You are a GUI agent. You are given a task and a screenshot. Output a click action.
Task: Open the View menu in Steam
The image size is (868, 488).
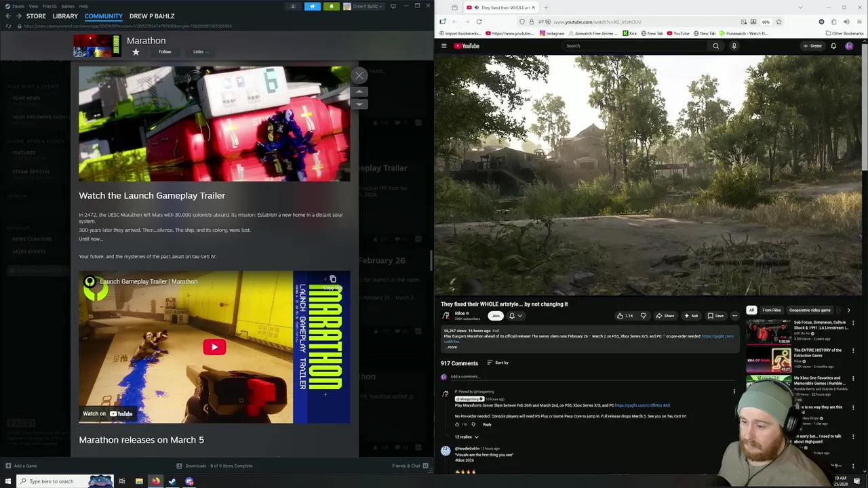[33, 6]
